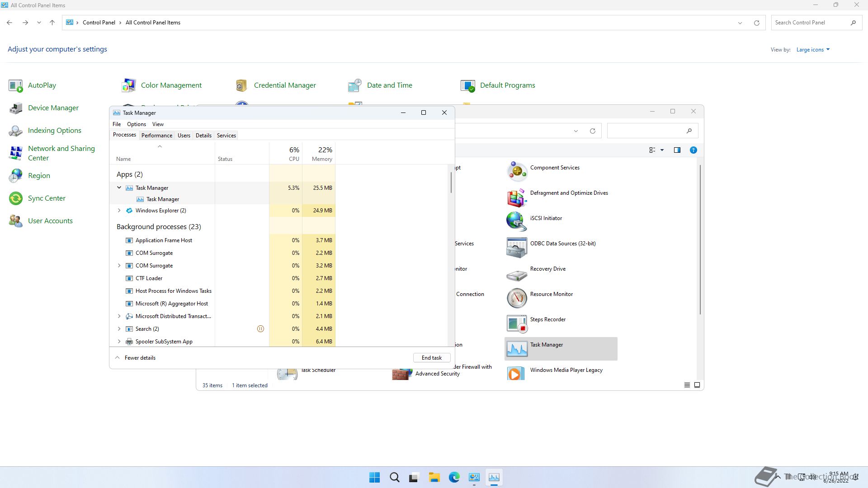This screenshot has height=488, width=868.
Task: Click tools window vertical scrollbar
Action: (x=700, y=239)
